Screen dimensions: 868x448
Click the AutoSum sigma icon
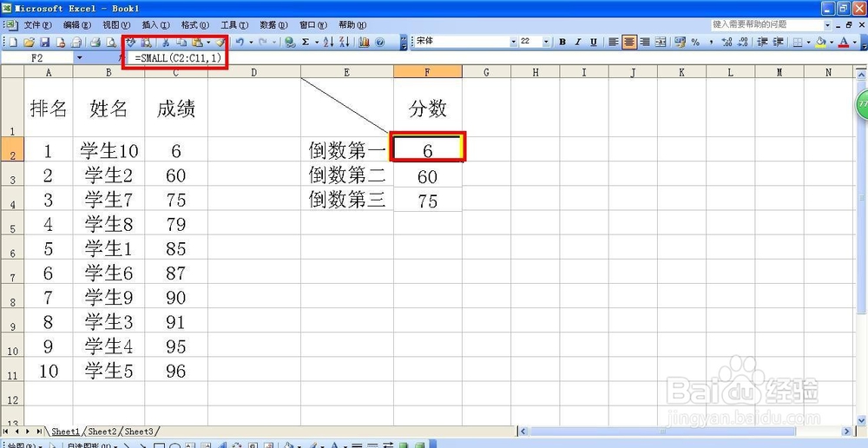click(x=305, y=42)
